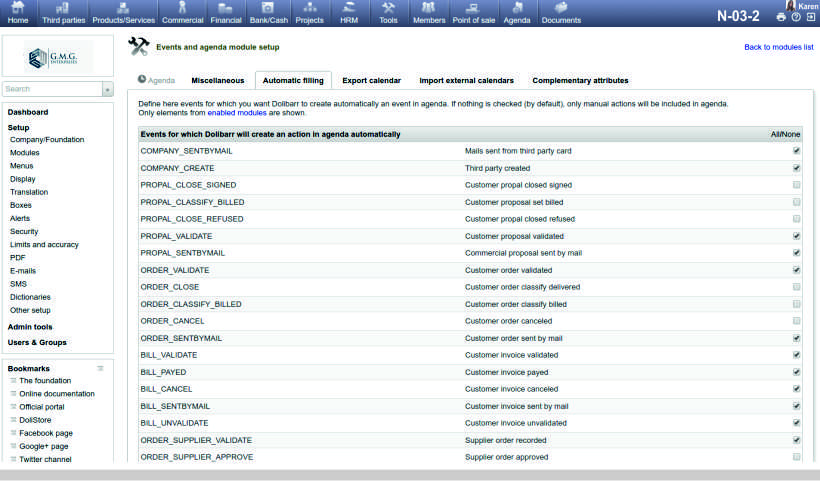The height and width of the screenshot is (481, 820).
Task: Switch to the Miscellaneous tab
Action: [217, 80]
